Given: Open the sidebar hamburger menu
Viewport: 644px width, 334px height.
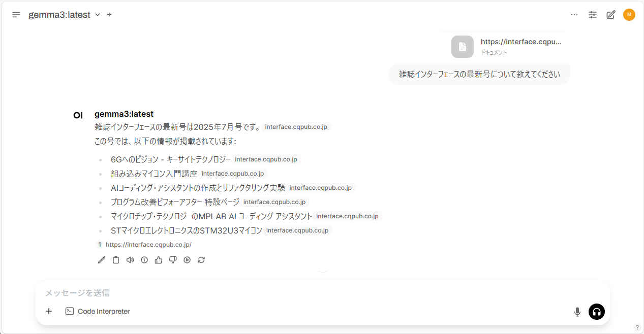Looking at the screenshot, I should [16, 15].
